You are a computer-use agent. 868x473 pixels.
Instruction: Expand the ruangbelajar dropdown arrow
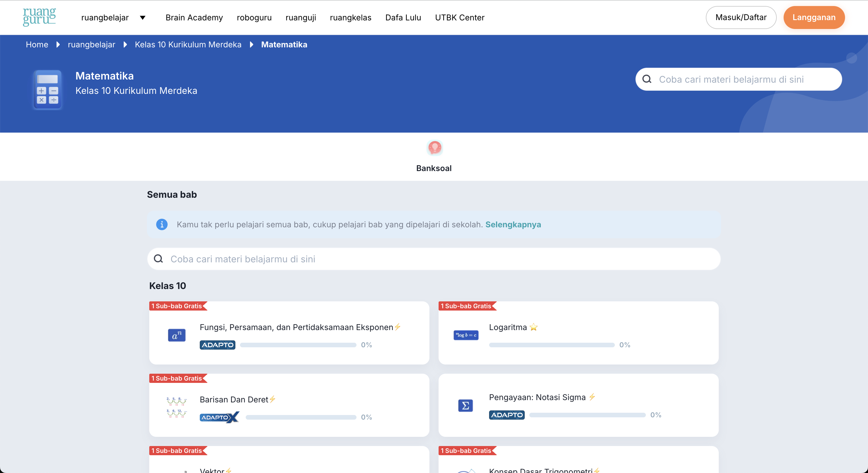[x=143, y=18]
